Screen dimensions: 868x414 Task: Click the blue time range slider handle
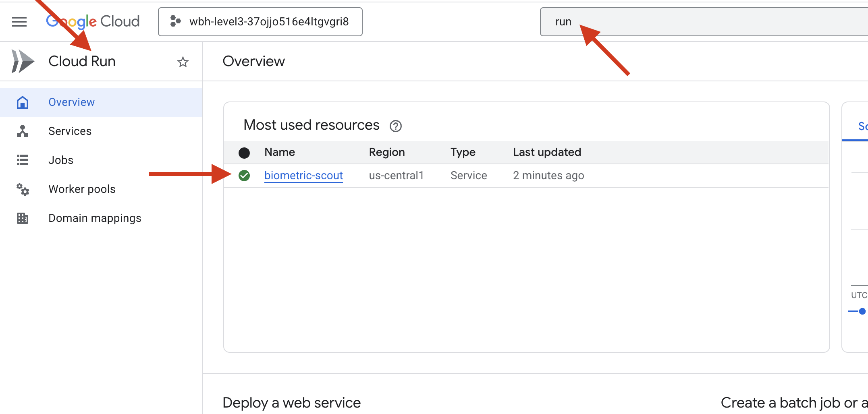point(862,311)
